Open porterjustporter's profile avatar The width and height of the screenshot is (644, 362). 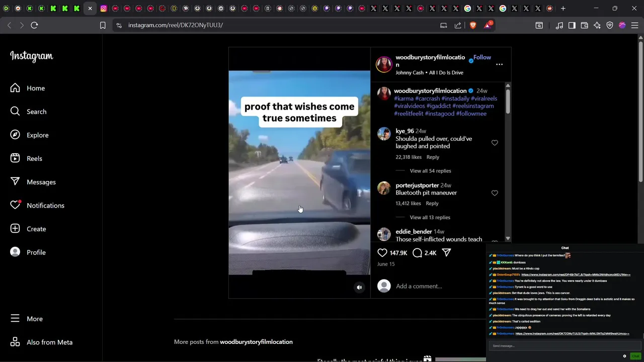coord(384,188)
